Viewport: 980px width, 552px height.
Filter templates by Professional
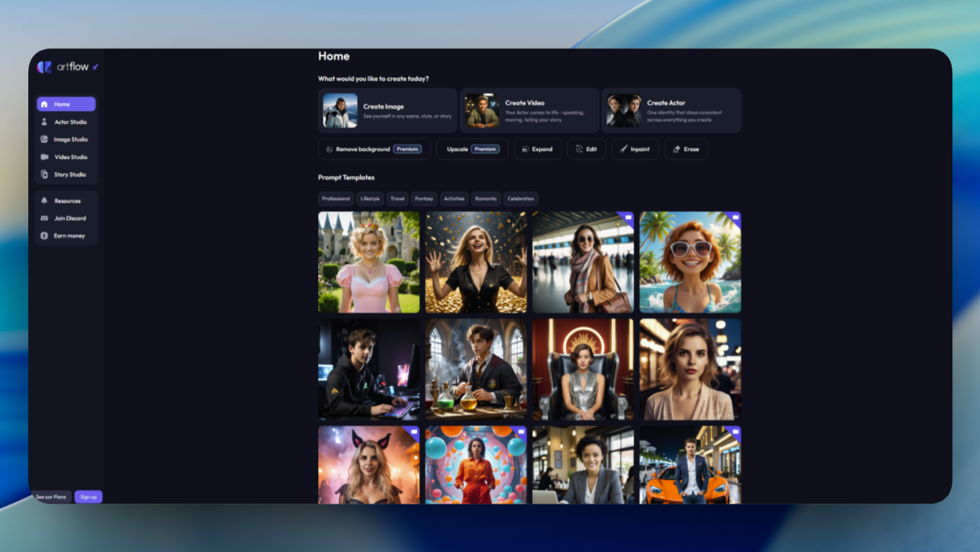tap(336, 199)
